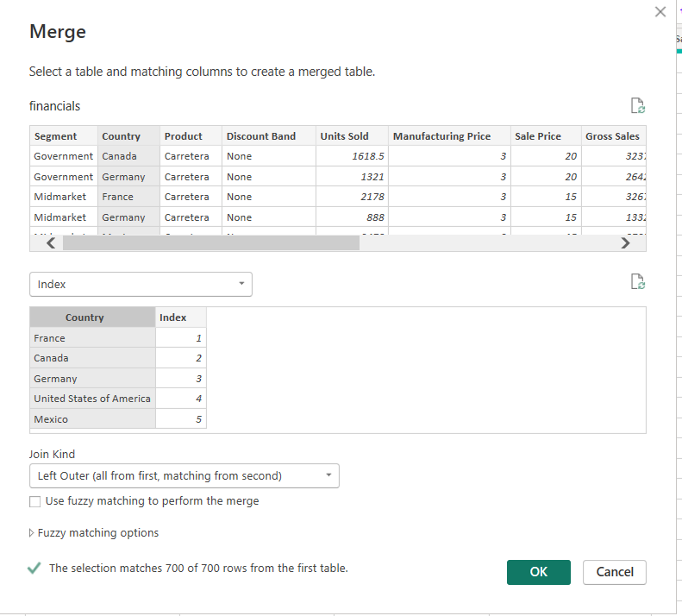
Task: Click the refresh preview icon beside financials table
Action: tap(638, 106)
